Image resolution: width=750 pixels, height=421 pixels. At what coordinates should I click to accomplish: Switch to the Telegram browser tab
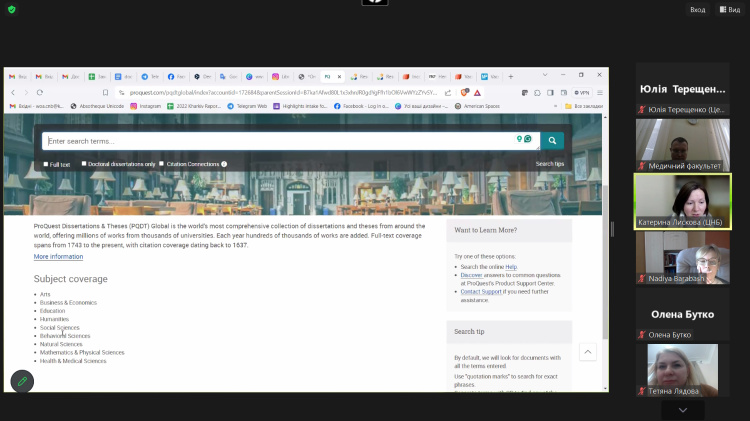150,77
